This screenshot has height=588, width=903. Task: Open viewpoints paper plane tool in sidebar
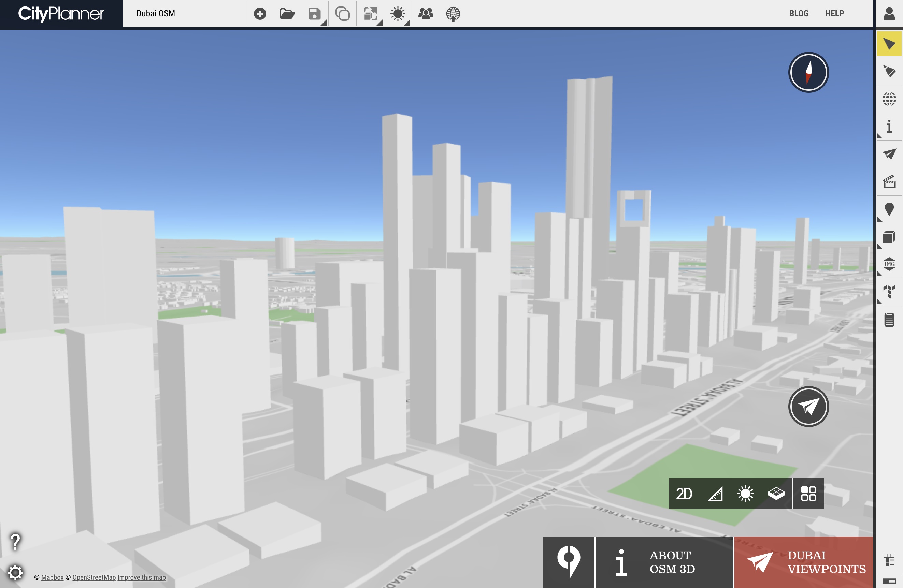click(889, 154)
